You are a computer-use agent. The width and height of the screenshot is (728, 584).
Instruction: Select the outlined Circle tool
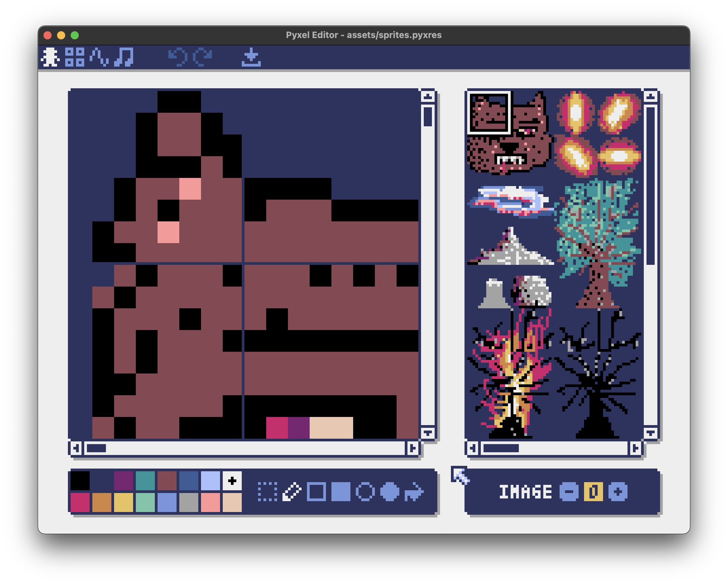tap(365, 491)
